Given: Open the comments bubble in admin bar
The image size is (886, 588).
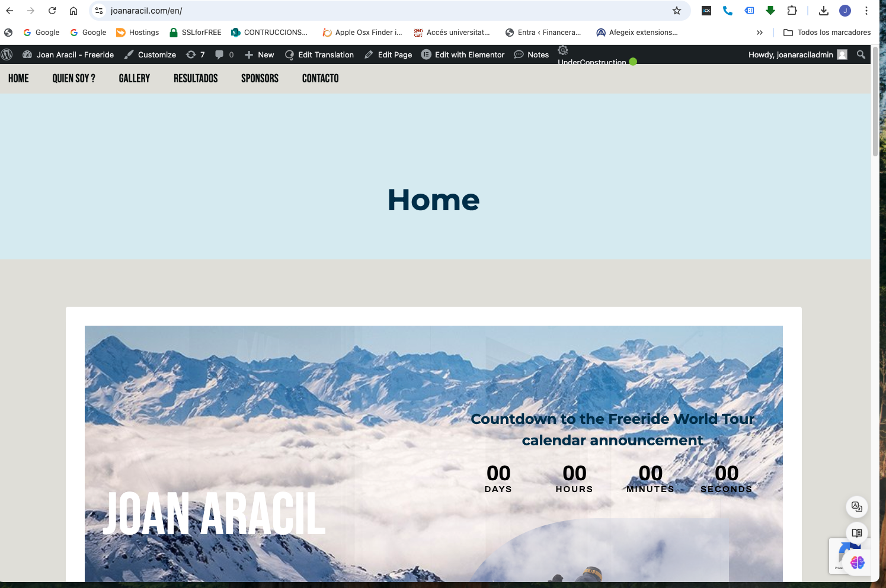Looking at the screenshot, I should pyautogui.click(x=224, y=54).
